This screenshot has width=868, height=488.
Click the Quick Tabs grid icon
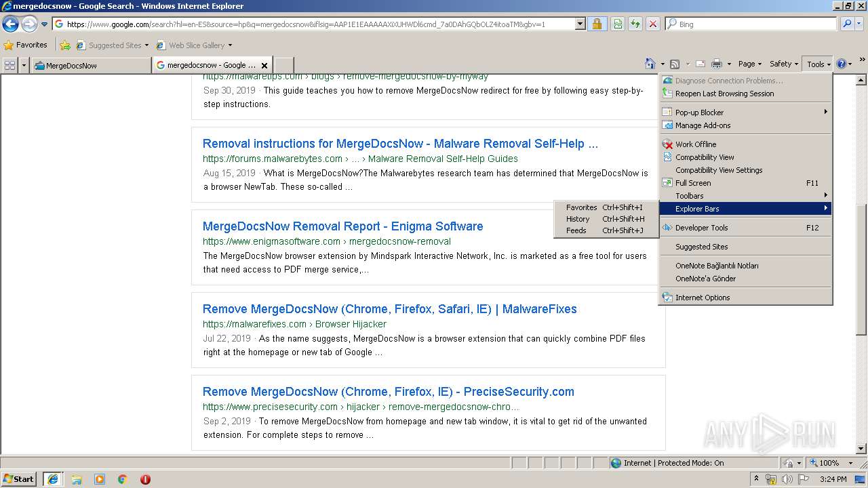coord(9,65)
